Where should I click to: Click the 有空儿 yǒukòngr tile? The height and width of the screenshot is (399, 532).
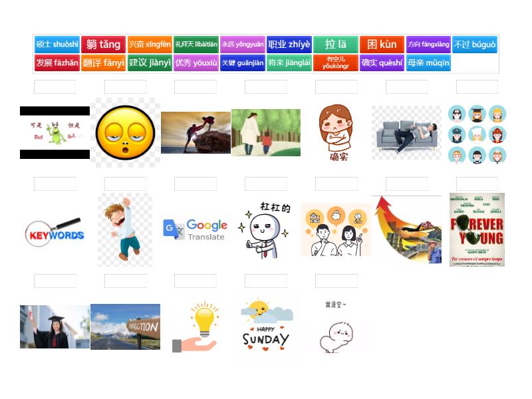coord(335,63)
